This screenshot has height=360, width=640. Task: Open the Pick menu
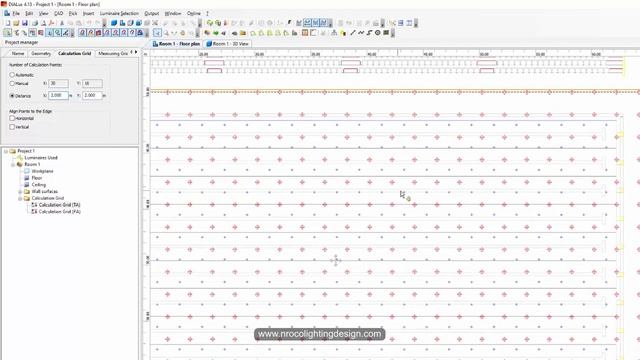point(73,13)
